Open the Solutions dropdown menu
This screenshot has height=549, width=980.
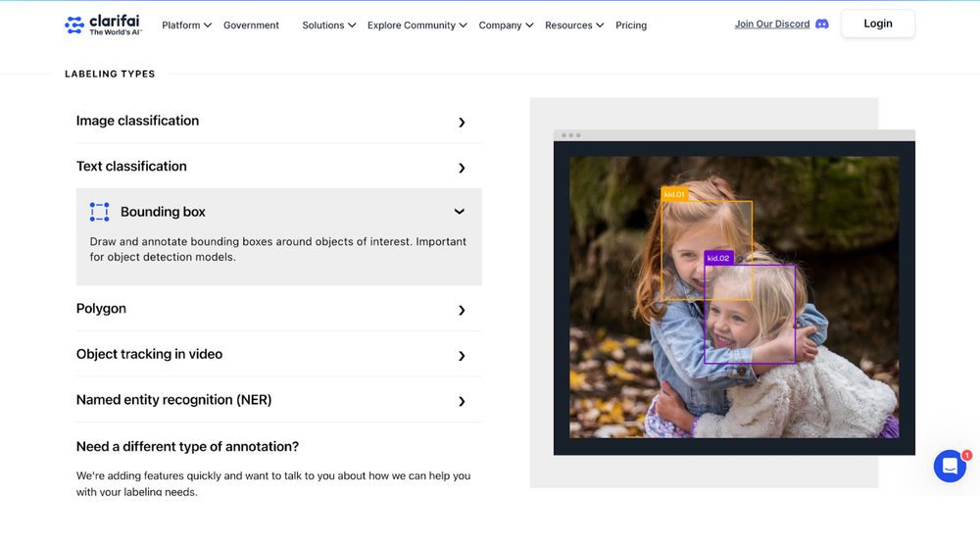[328, 25]
